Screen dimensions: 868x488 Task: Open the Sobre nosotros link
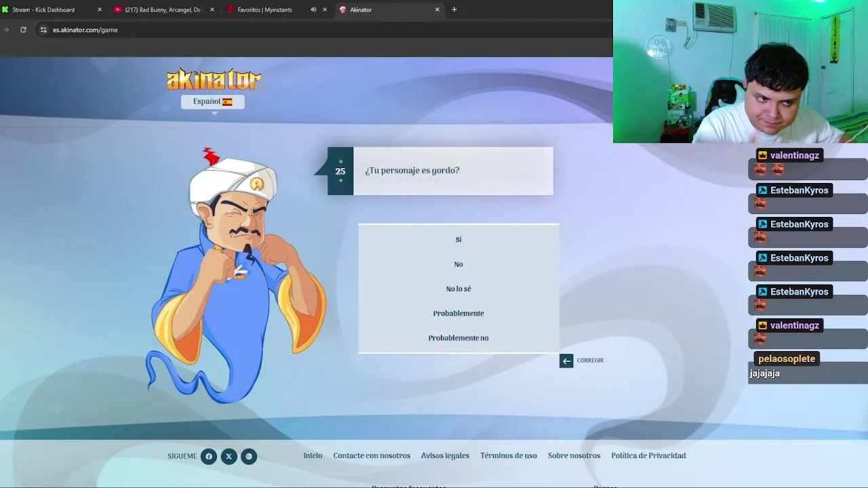point(574,455)
